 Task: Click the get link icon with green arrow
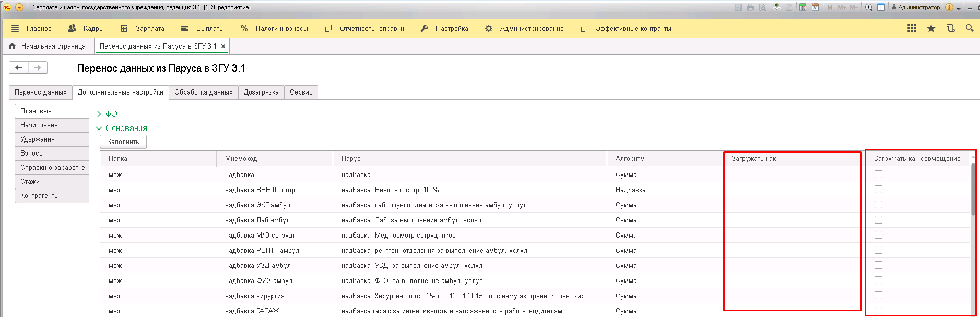coord(777,7)
